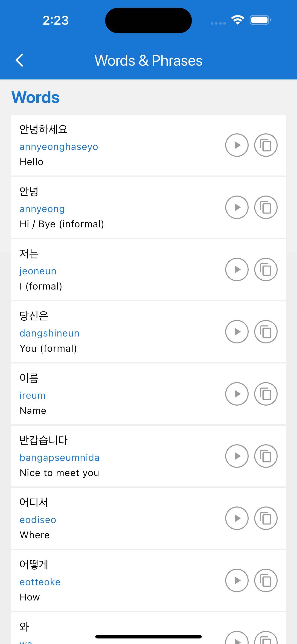
Task: Play audio for ireum (Name)
Action: tap(237, 394)
